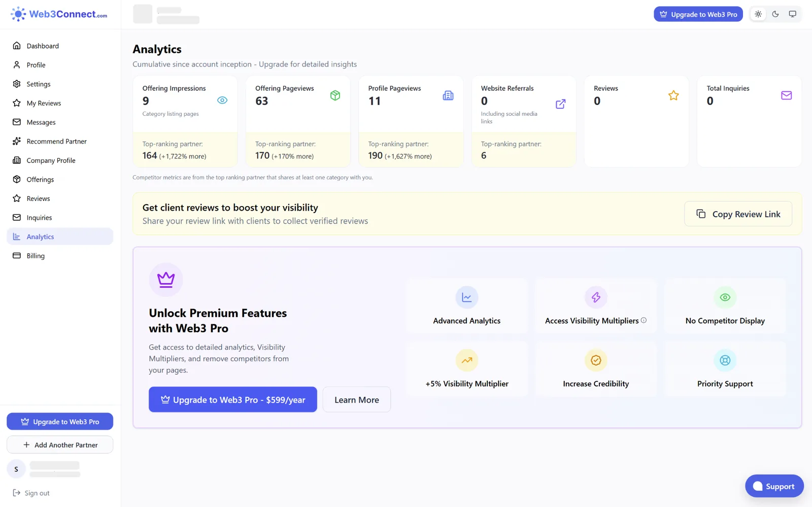
Task: Switch to dark theme moon icon
Action: [x=775, y=14]
